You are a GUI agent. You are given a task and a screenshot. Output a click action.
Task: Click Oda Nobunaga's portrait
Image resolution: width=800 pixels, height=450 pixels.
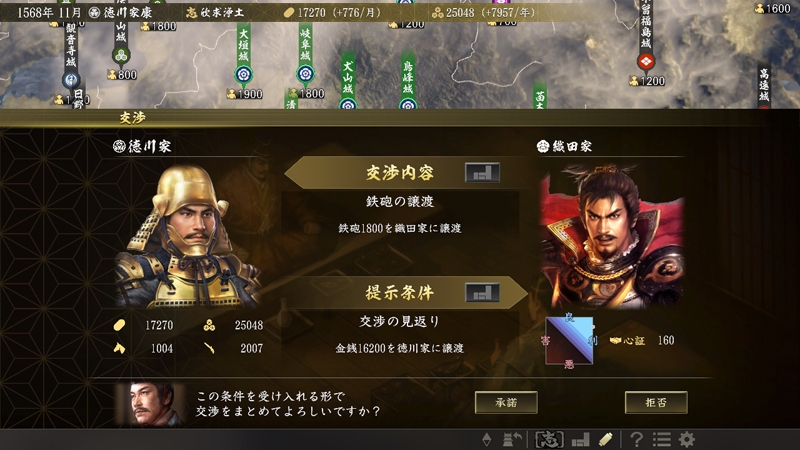click(612, 236)
